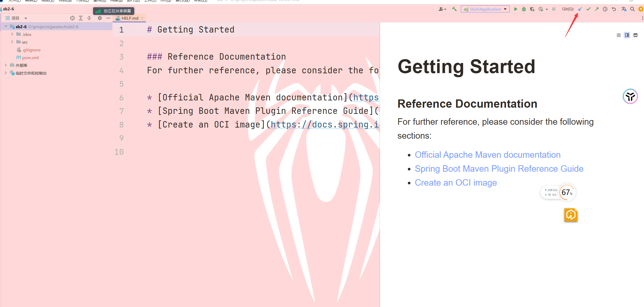Collapse all in the project tree toolbar

coord(89,18)
